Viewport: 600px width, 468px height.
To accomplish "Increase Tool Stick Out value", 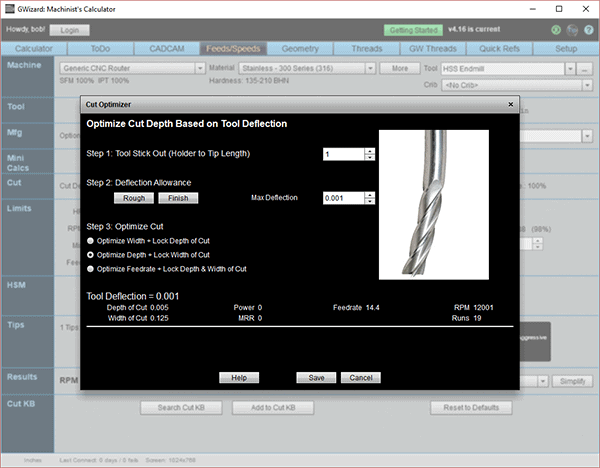I will (x=370, y=151).
